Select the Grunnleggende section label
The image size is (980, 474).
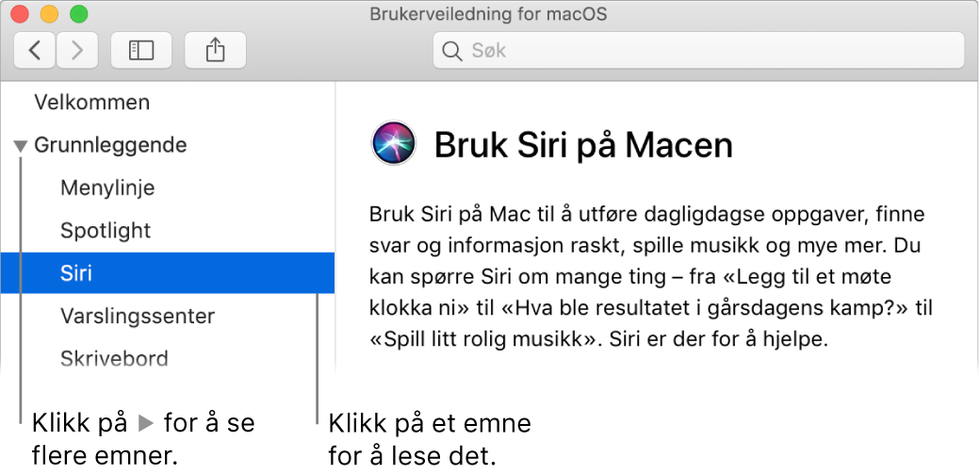(110, 145)
